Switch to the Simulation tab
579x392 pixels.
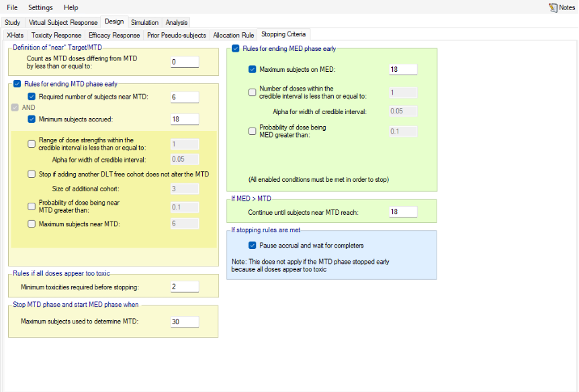[144, 22]
